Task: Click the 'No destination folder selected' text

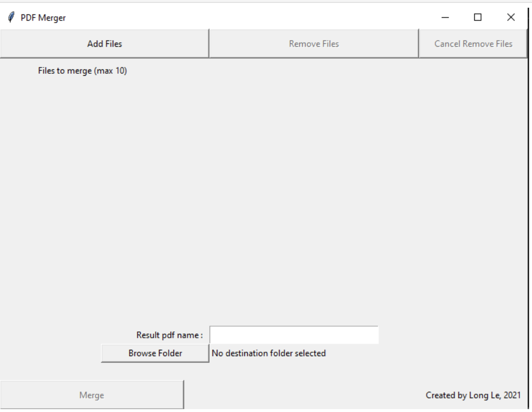Action: (x=269, y=353)
